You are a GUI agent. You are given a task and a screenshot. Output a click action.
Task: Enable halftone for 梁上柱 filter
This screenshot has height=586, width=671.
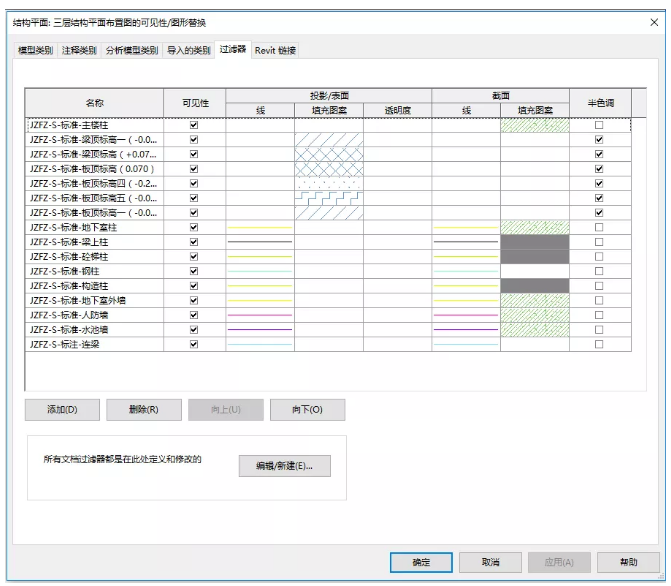[599, 242]
